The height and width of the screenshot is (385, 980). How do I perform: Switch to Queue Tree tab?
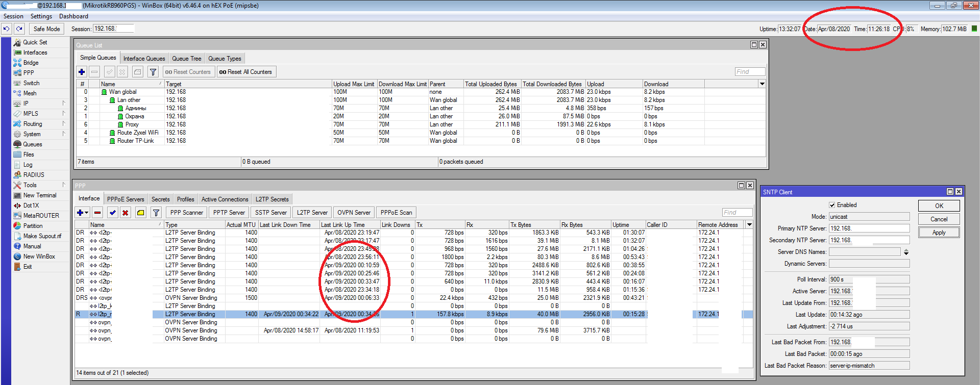[186, 59]
